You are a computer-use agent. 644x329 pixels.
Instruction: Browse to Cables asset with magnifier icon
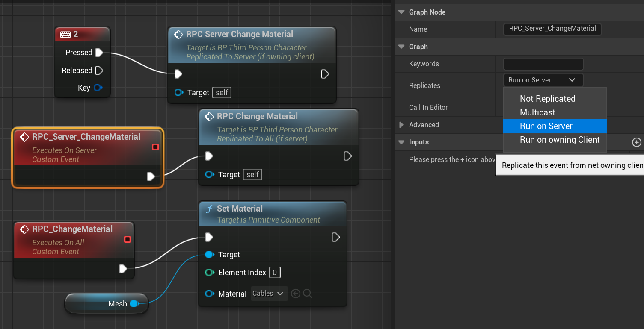point(307,294)
